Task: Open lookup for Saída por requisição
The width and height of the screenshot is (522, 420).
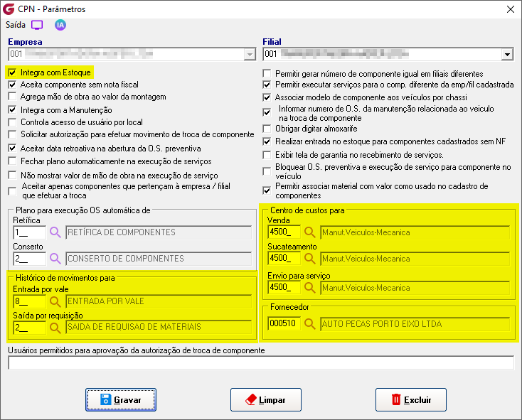Action: pyautogui.click(x=55, y=328)
